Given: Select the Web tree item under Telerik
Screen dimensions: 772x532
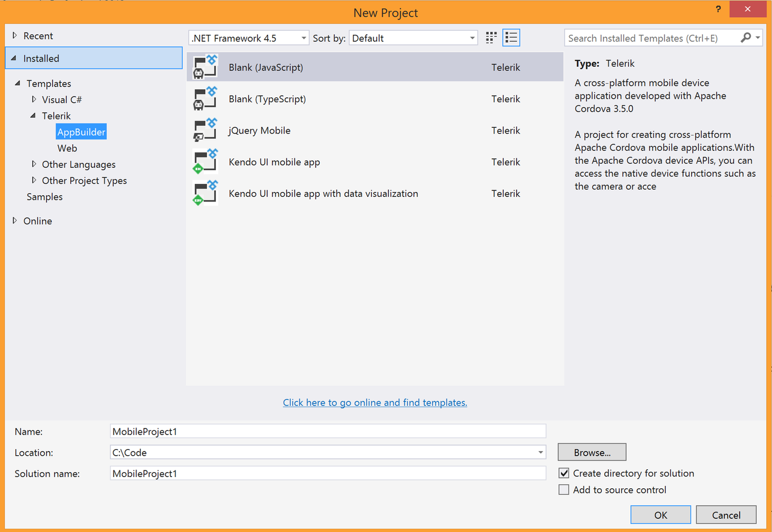Looking at the screenshot, I should pyautogui.click(x=67, y=148).
